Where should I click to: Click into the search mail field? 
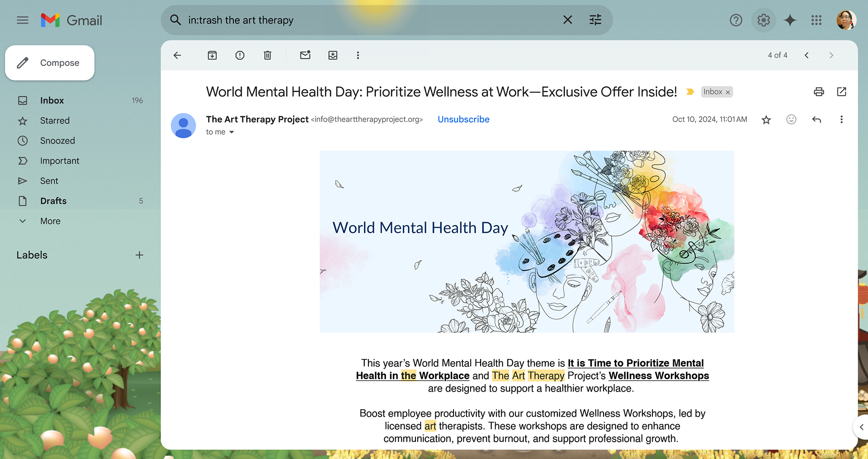pos(371,20)
